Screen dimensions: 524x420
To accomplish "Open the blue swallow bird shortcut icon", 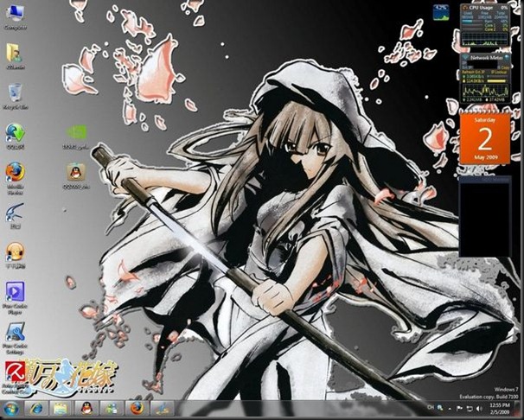I will click(15, 216).
